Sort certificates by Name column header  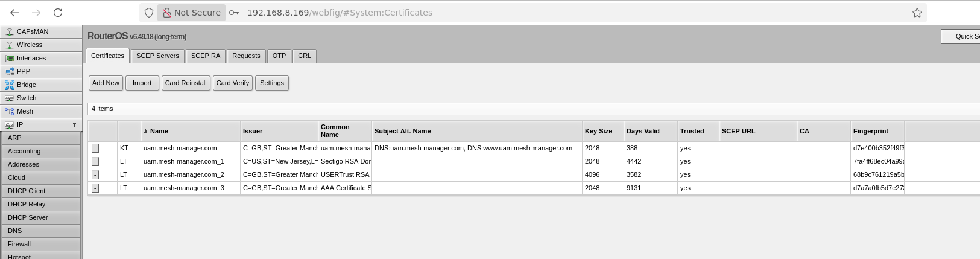click(x=159, y=131)
